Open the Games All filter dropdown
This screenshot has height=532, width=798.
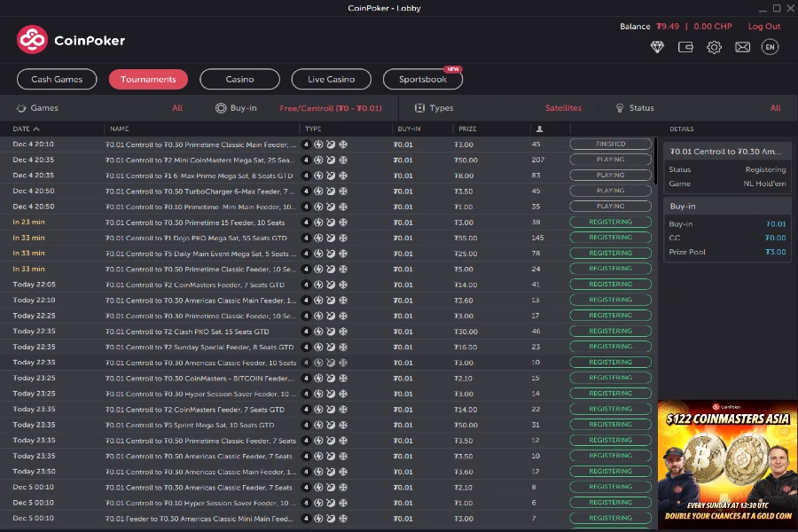pyautogui.click(x=177, y=107)
